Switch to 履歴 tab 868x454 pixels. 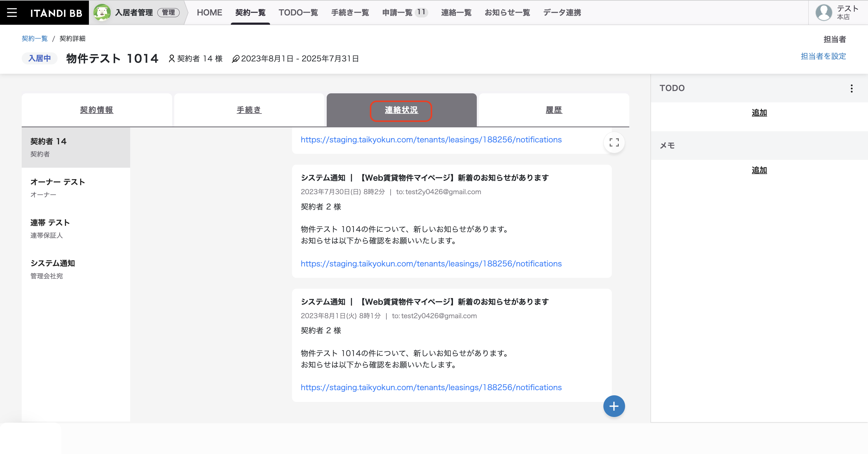[554, 110]
